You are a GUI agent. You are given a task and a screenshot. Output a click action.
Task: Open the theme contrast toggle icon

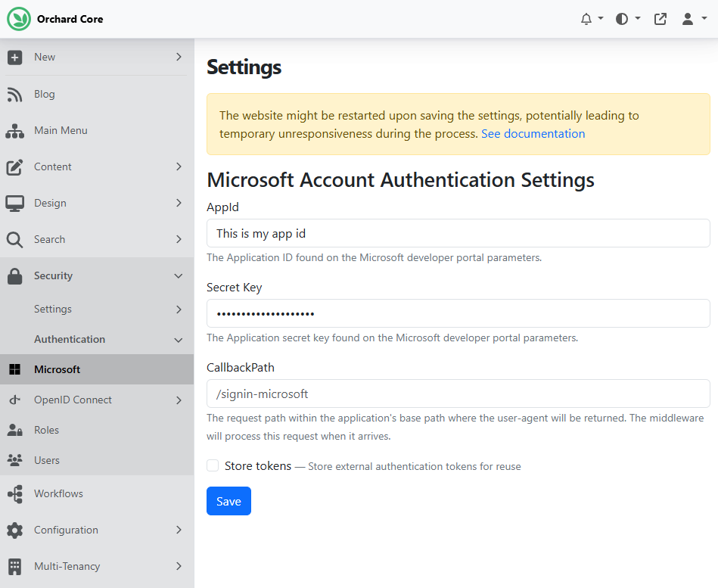(622, 19)
